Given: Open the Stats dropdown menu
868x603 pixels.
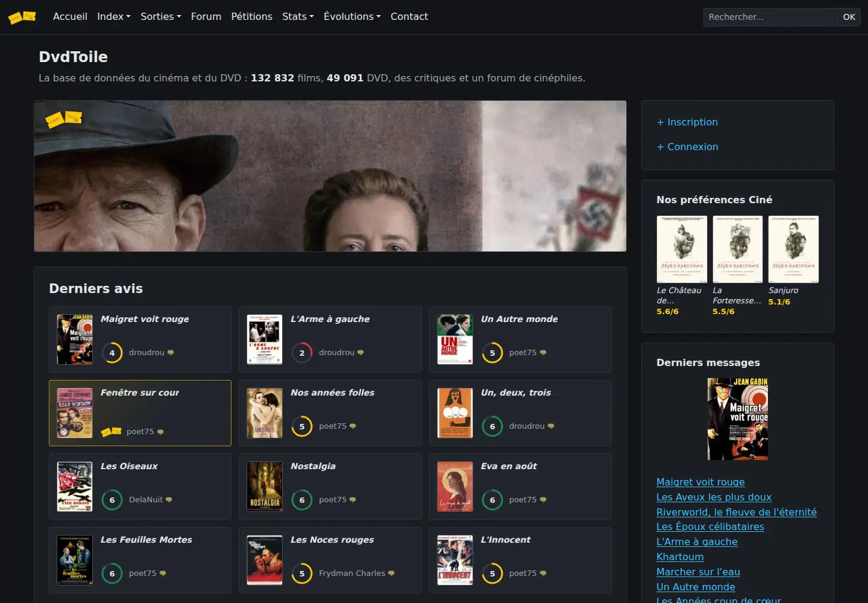Looking at the screenshot, I should (298, 17).
